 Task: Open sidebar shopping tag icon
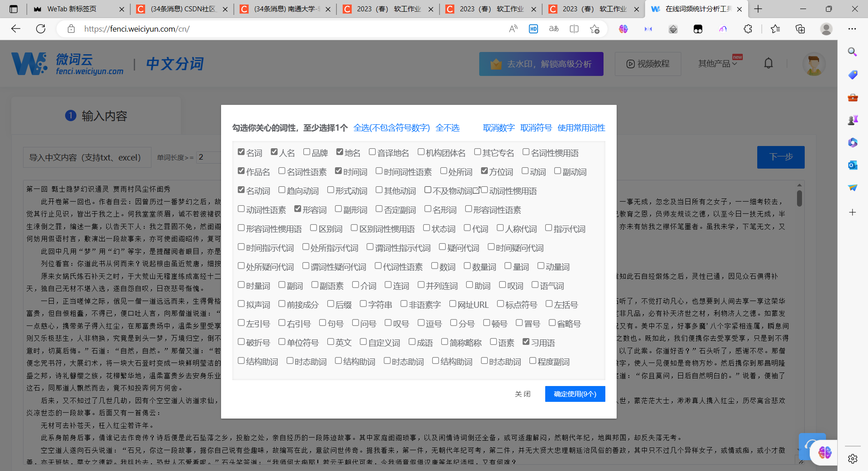tap(853, 75)
